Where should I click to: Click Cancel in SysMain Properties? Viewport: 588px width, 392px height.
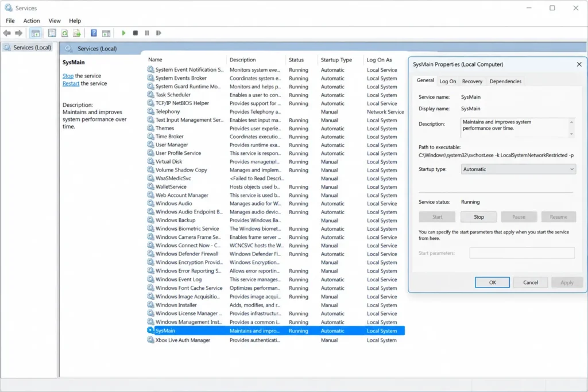tap(530, 282)
